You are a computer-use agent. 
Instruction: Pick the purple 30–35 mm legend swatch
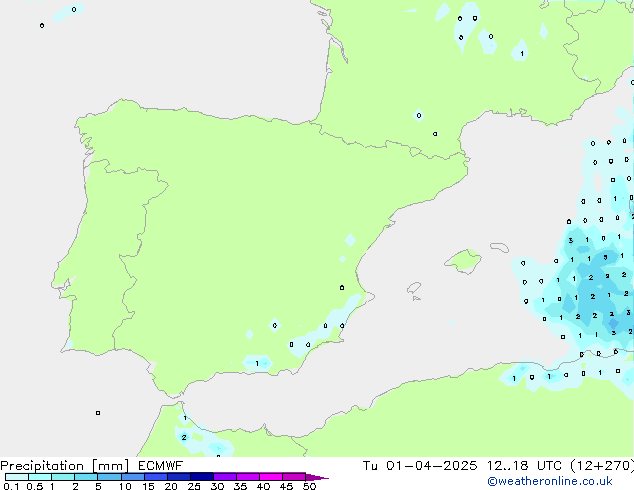click(225, 477)
